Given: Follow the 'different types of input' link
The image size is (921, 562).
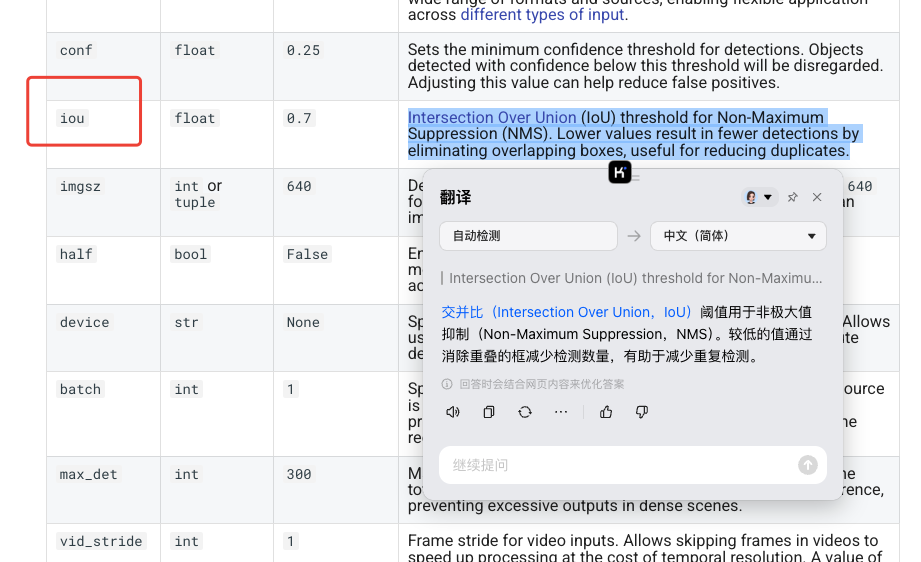Looking at the screenshot, I should 544,14.
